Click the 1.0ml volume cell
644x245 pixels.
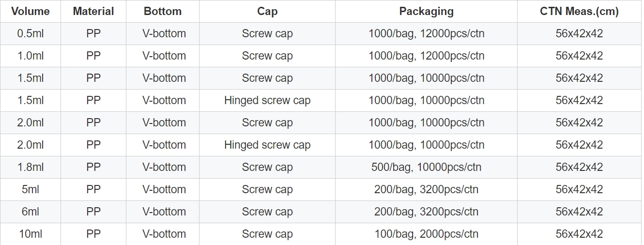[x=31, y=56]
